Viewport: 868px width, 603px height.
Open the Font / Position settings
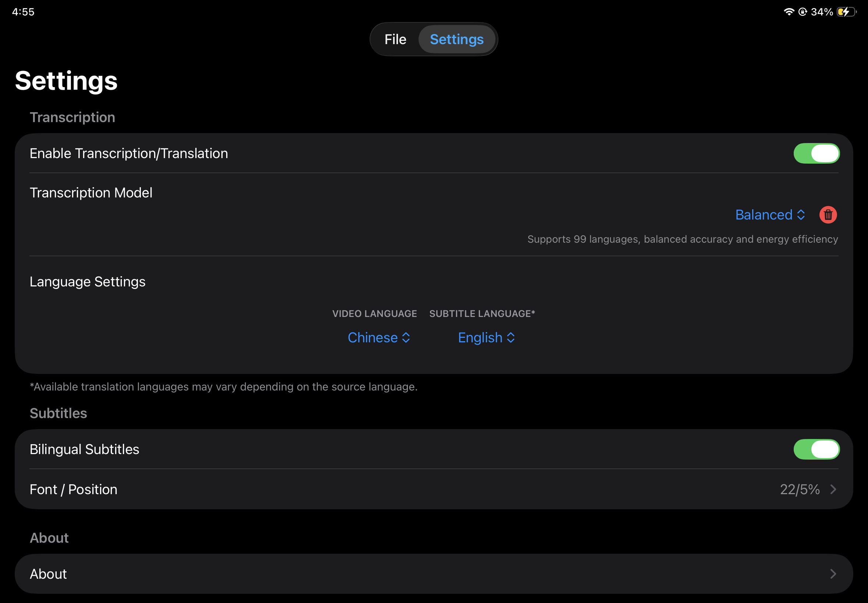(x=434, y=489)
